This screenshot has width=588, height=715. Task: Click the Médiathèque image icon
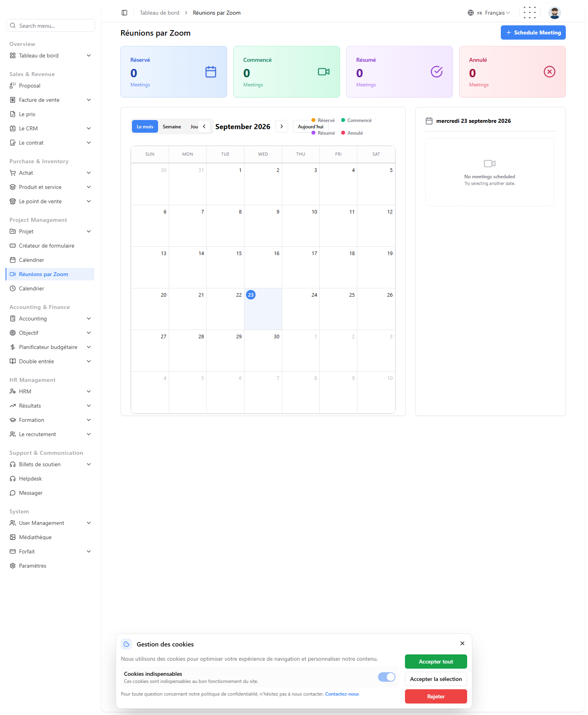pos(13,537)
